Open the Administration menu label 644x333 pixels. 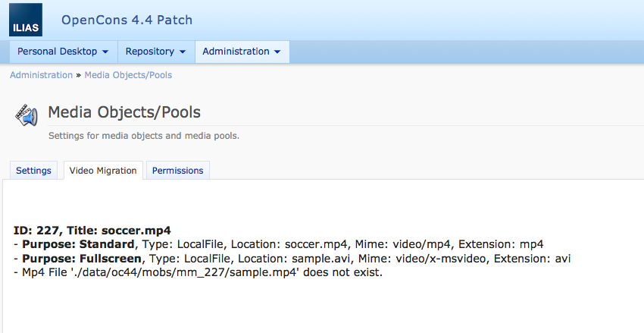point(236,52)
